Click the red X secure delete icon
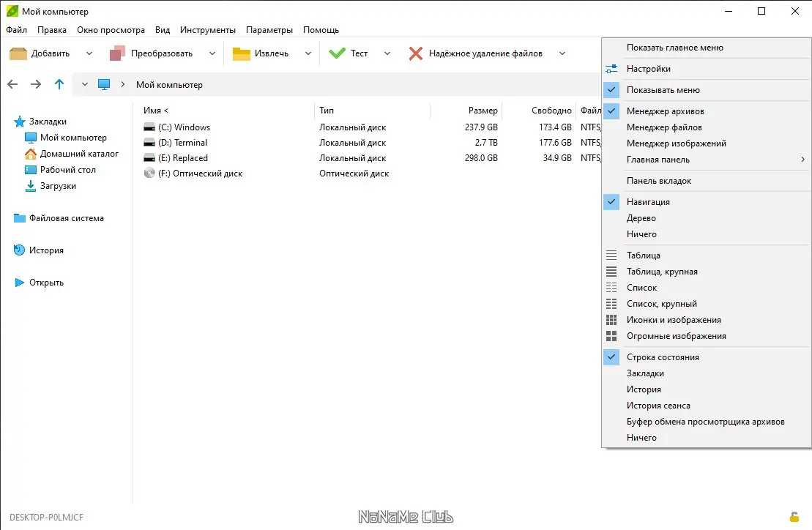 (415, 53)
